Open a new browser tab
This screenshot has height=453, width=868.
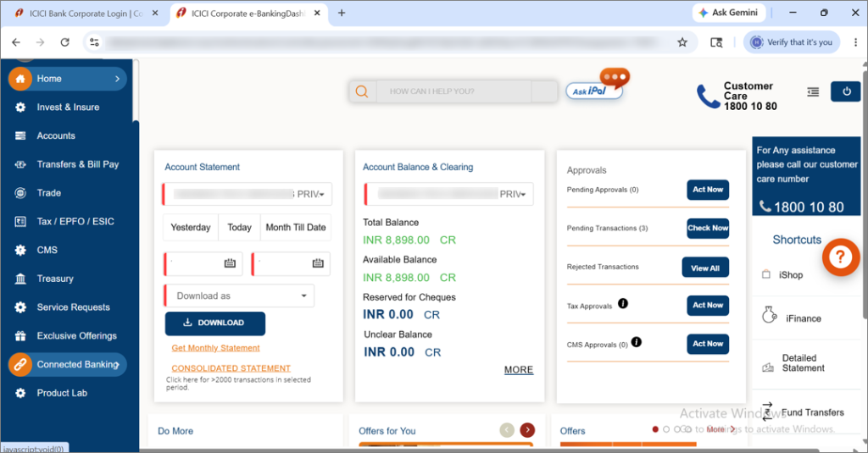point(342,13)
